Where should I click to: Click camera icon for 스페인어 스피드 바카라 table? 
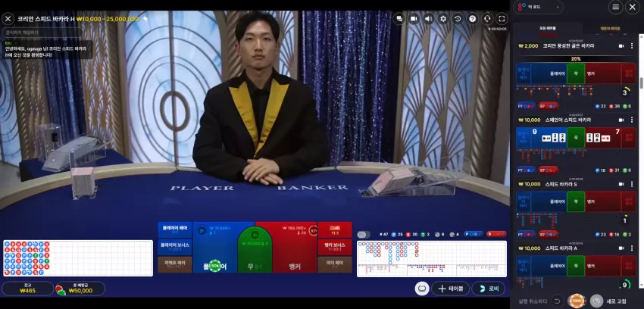(x=621, y=120)
